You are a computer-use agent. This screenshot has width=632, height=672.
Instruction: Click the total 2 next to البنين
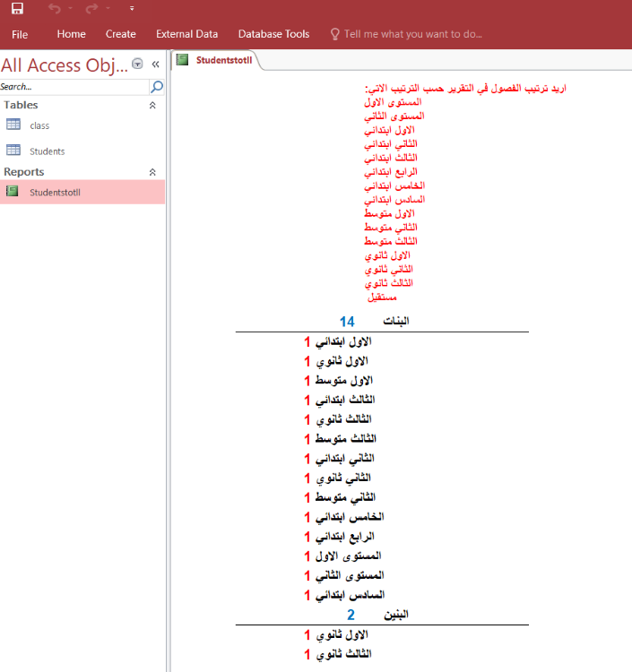(x=351, y=615)
